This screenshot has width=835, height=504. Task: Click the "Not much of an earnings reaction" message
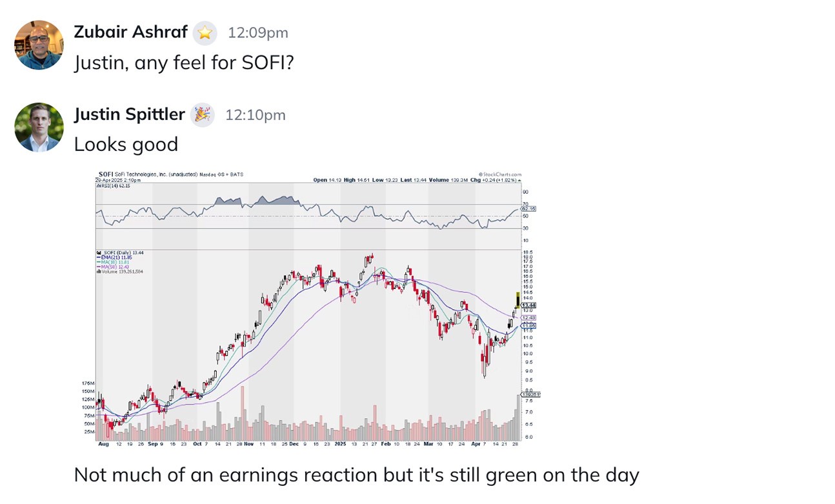(356, 475)
